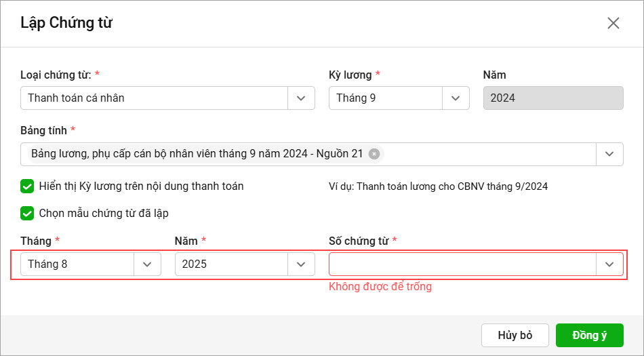Open the Năm 2025 dropdown arrow

pyautogui.click(x=301, y=264)
